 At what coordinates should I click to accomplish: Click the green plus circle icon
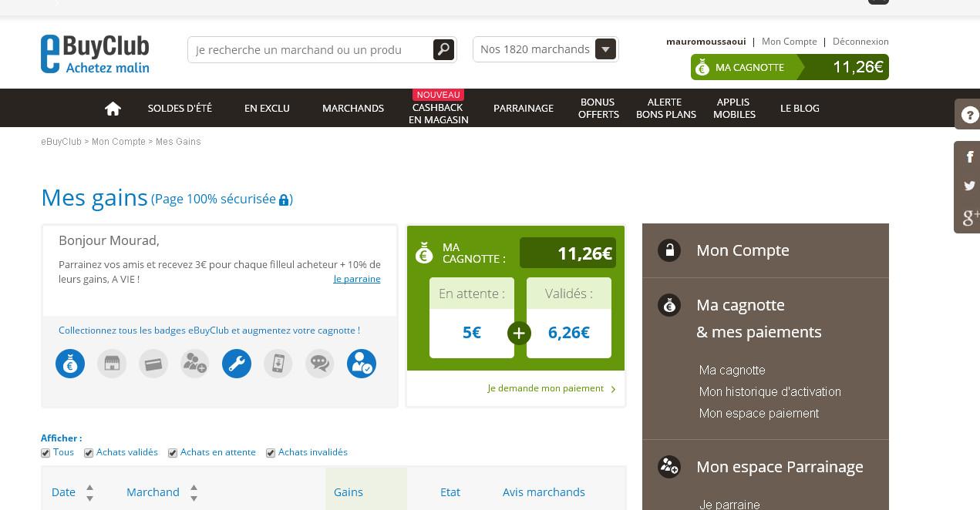click(x=519, y=333)
